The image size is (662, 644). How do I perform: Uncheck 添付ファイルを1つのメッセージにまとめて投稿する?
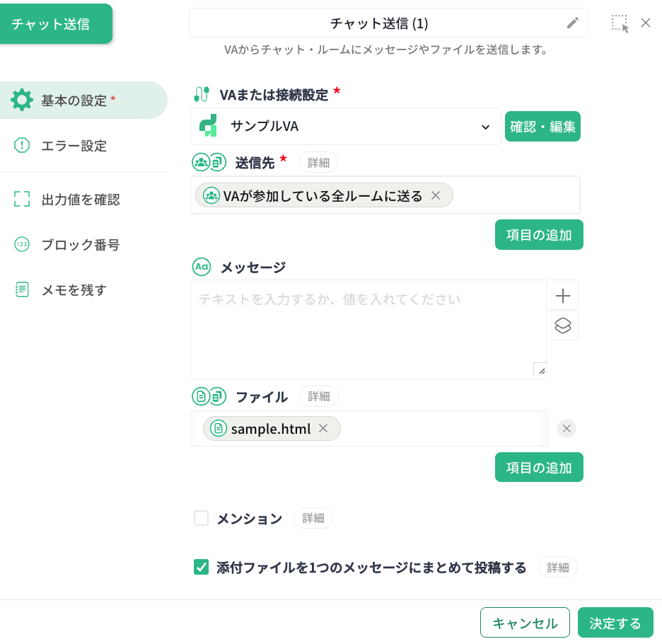[x=202, y=568]
